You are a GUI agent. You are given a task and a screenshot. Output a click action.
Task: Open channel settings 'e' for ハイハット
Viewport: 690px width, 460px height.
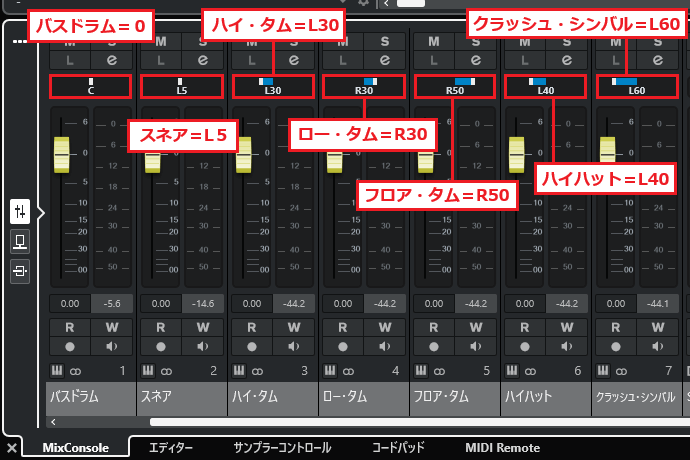tap(566, 61)
